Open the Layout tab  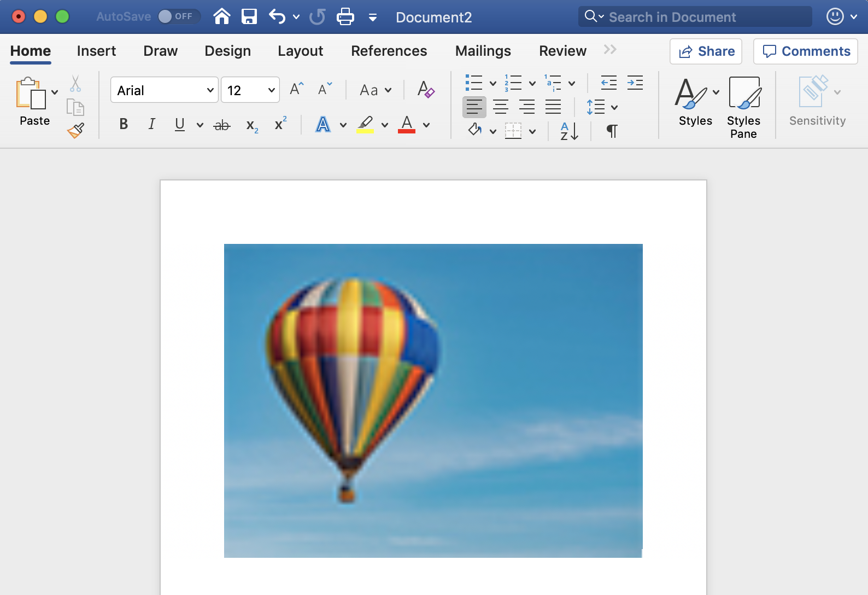tap(300, 51)
